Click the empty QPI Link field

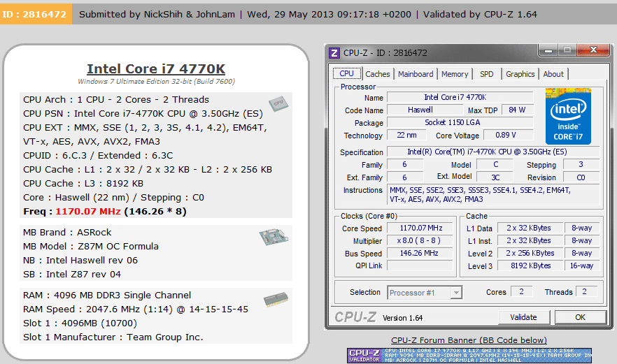click(x=420, y=265)
